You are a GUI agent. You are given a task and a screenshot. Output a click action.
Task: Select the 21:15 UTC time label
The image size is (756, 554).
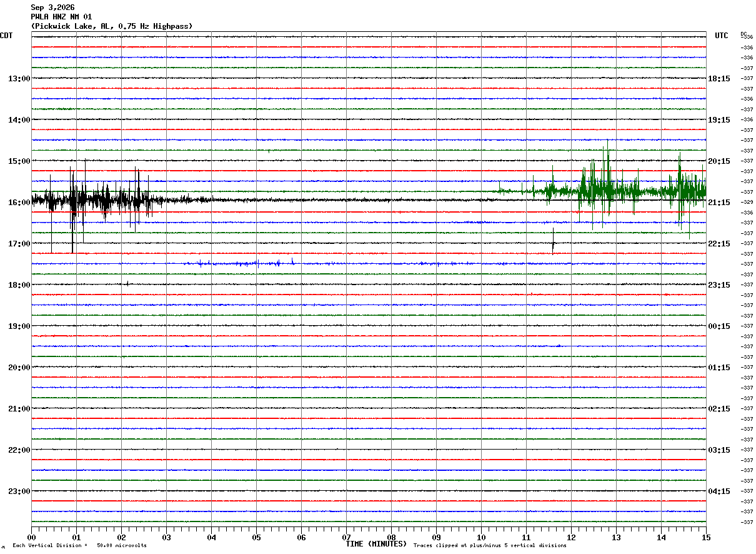[719, 203]
